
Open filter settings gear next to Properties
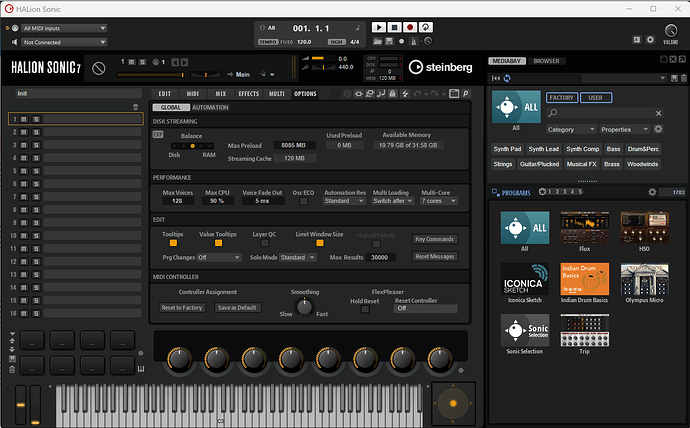(658, 129)
